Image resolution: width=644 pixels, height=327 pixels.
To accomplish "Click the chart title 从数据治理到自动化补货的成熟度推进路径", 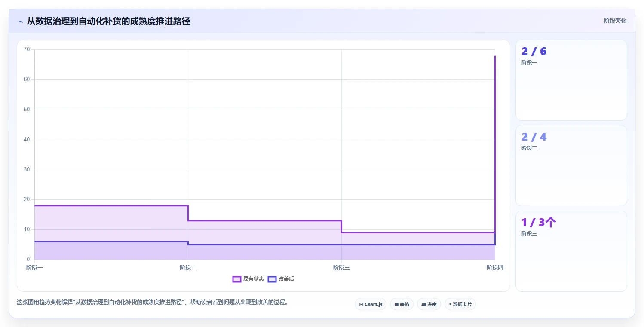I will [x=108, y=21].
